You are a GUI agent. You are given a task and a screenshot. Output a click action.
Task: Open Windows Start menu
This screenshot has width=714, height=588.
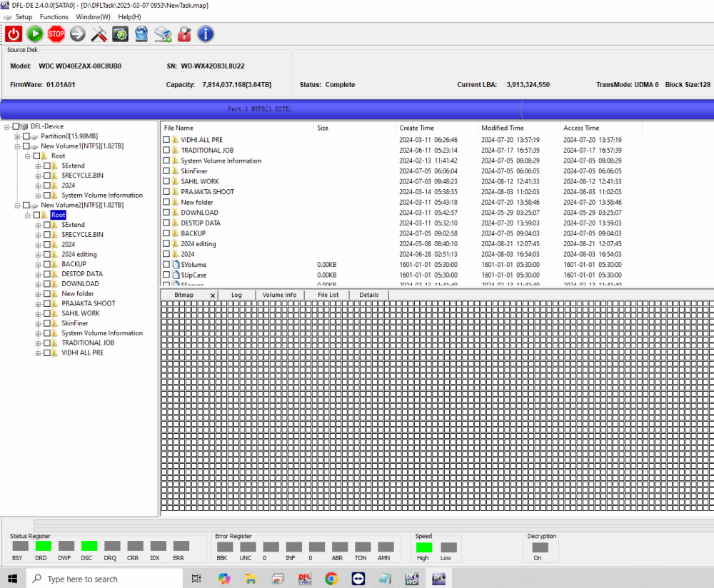pos(13,579)
